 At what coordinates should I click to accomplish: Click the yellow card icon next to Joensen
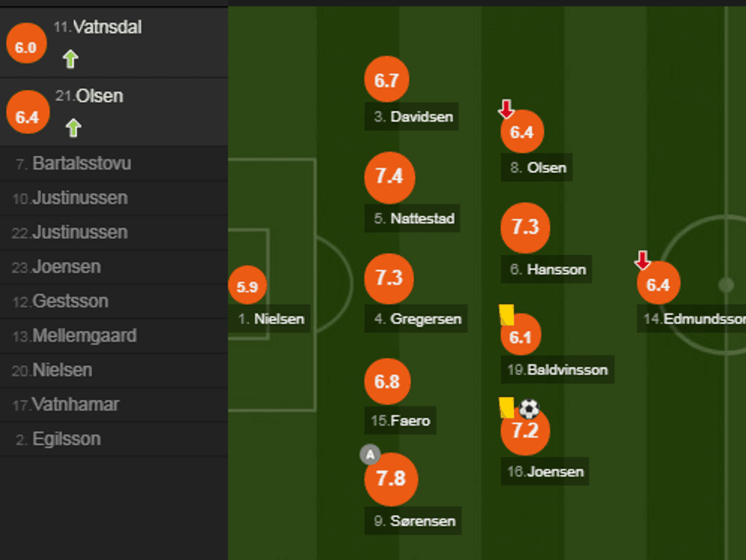pos(507,407)
